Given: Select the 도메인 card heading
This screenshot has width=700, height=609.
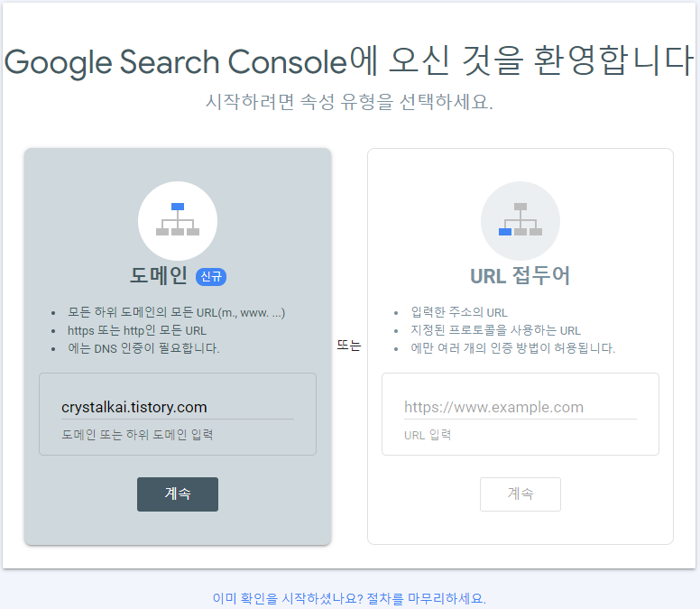Looking at the screenshot, I should point(159,275).
